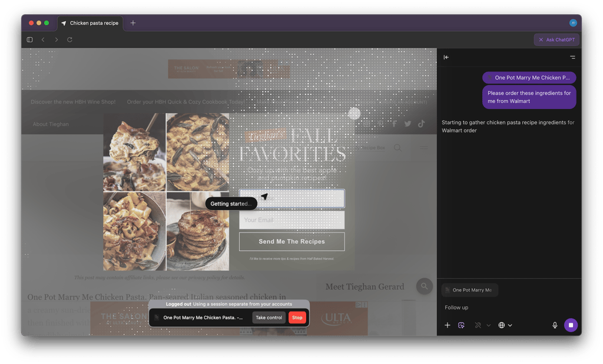Viewport: 603px width, 364px height.
Task: Click the pancake stack photo in the popup
Action: pos(198,231)
